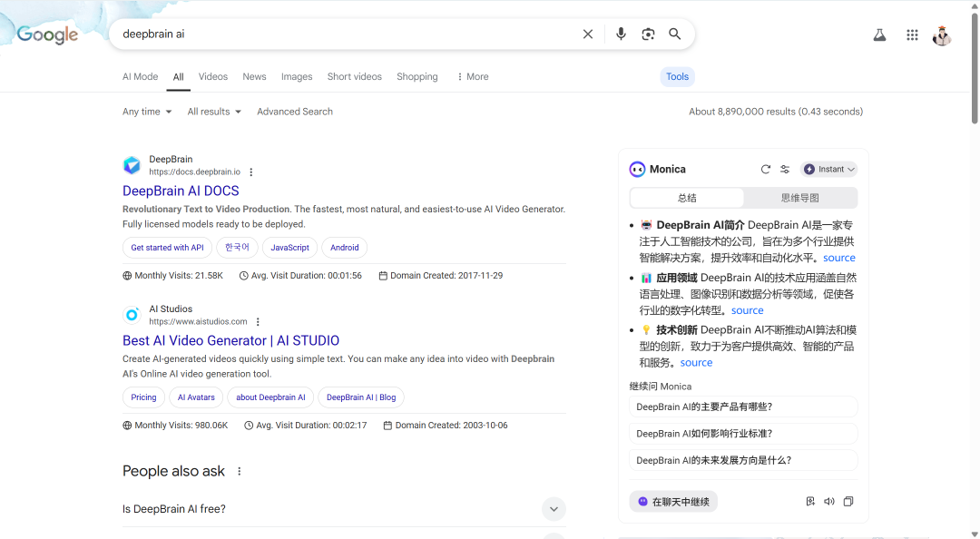980x539 pixels.
Task: Click the magnifier search button
Action: 675,34
